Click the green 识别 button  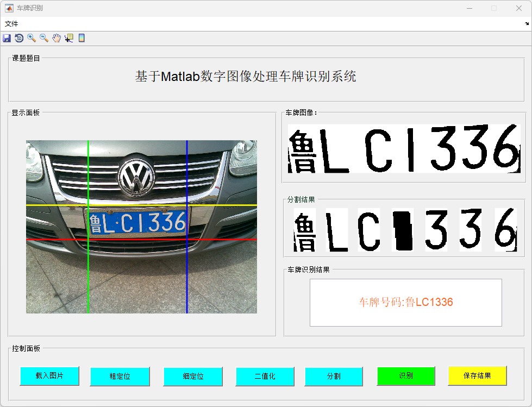tap(406, 376)
